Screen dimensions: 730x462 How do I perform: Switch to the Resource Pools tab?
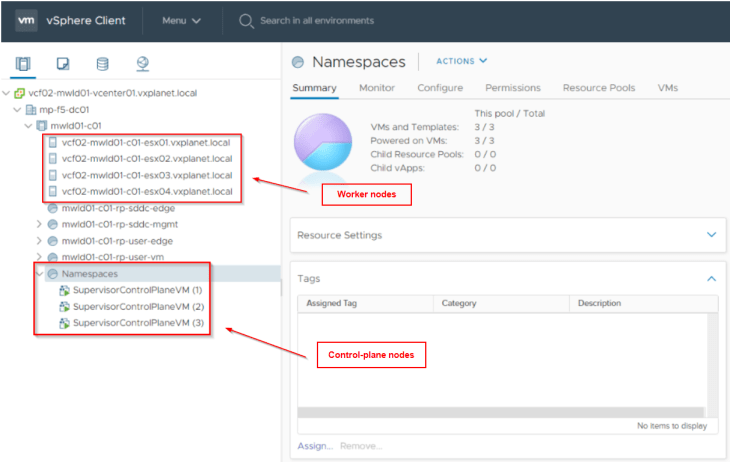click(x=599, y=88)
